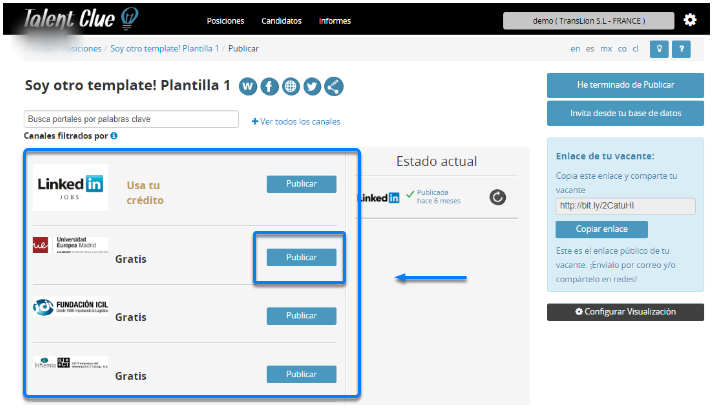
Task: Open the Posiciones menu
Action: coord(225,21)
